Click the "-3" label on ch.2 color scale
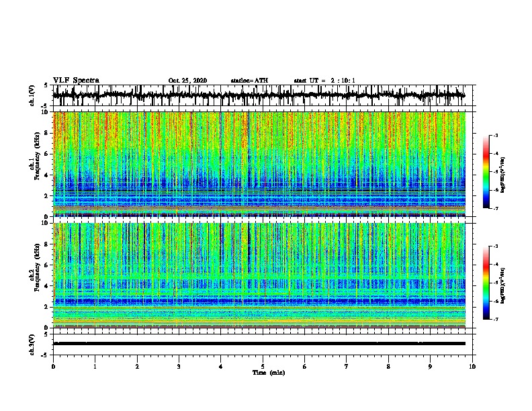The width and height of the screenshot is (532, 411). pos(496,246)
